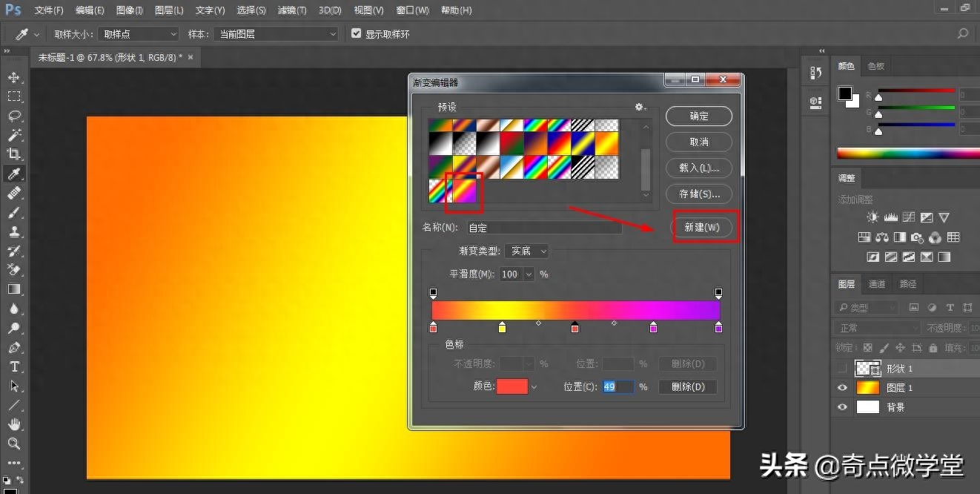
Task: Select the Horizontal Type tool
Action: (14, 366)
